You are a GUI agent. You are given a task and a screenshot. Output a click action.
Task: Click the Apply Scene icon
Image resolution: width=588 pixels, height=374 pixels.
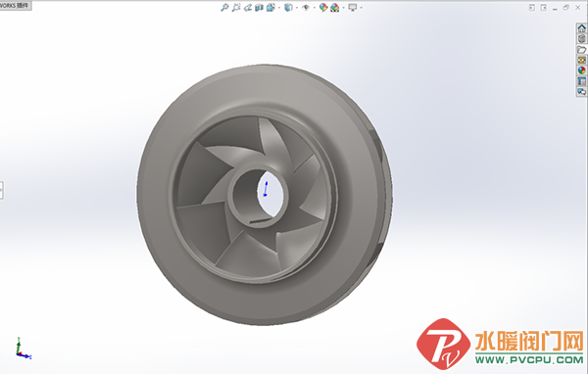(335, 8)
